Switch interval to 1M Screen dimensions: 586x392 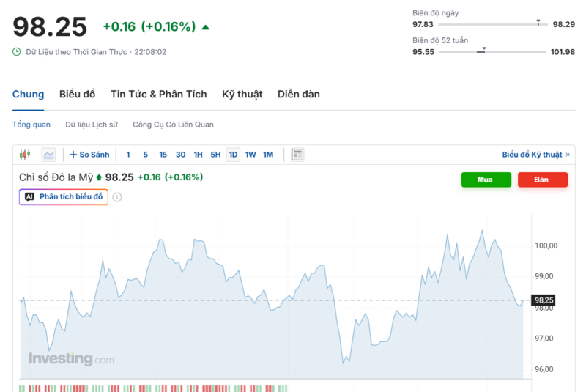[268, 155]
